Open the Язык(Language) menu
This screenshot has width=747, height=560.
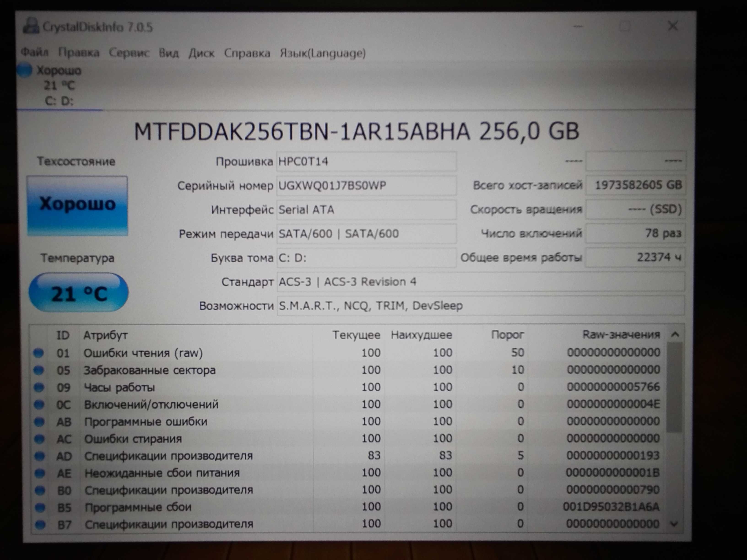tap(322, 53)
